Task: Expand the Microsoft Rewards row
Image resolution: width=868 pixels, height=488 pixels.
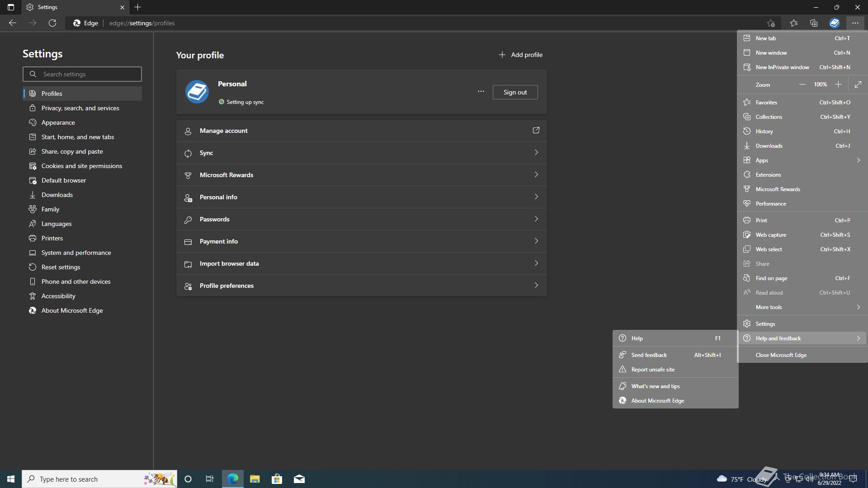Action: click(x=361, y=175)
